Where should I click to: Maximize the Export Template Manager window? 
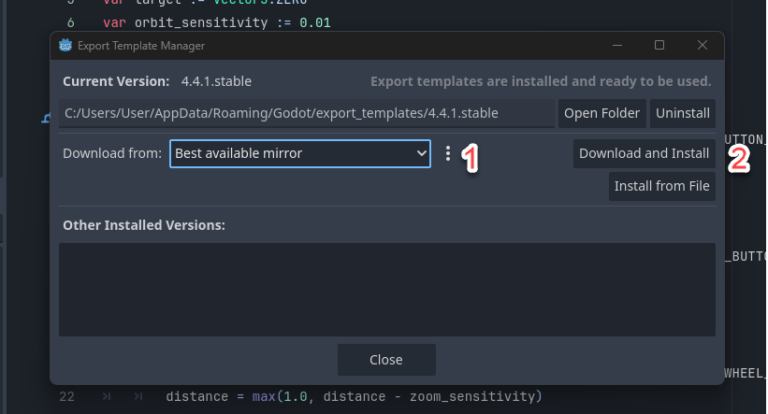(x=660, y=46)
